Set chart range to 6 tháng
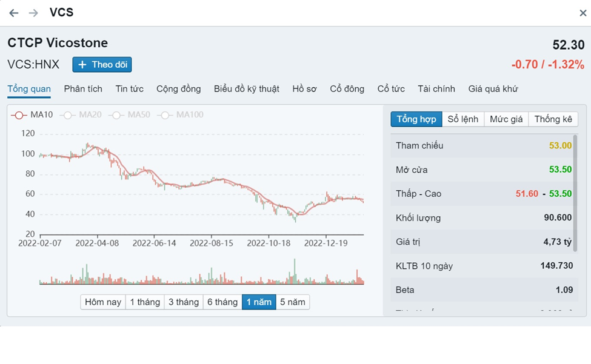Viewport: 591px width, 364px height. click(222, 302)
